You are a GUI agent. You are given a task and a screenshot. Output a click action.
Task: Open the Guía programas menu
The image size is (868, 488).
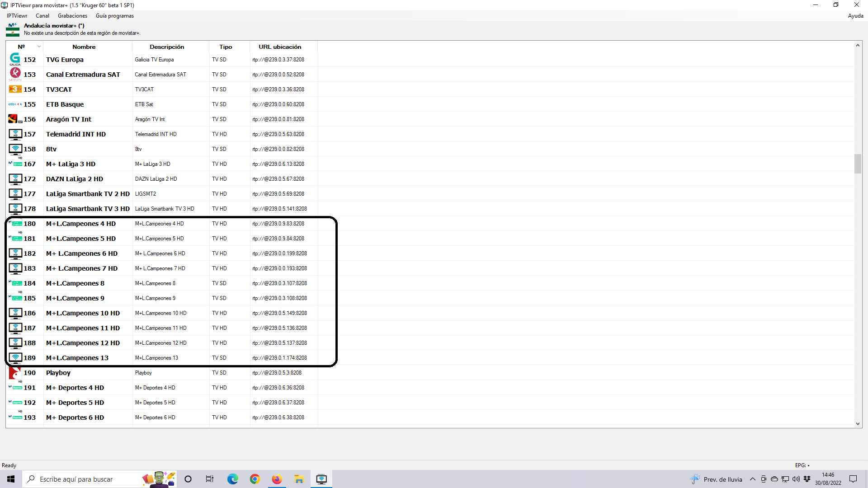point(115,16)
